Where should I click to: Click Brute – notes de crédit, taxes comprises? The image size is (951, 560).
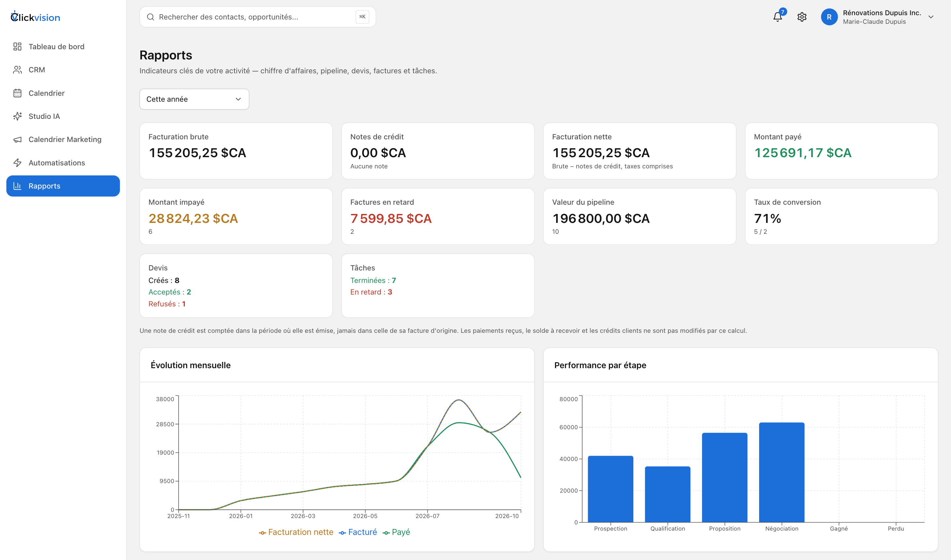[x=612, y=166]
